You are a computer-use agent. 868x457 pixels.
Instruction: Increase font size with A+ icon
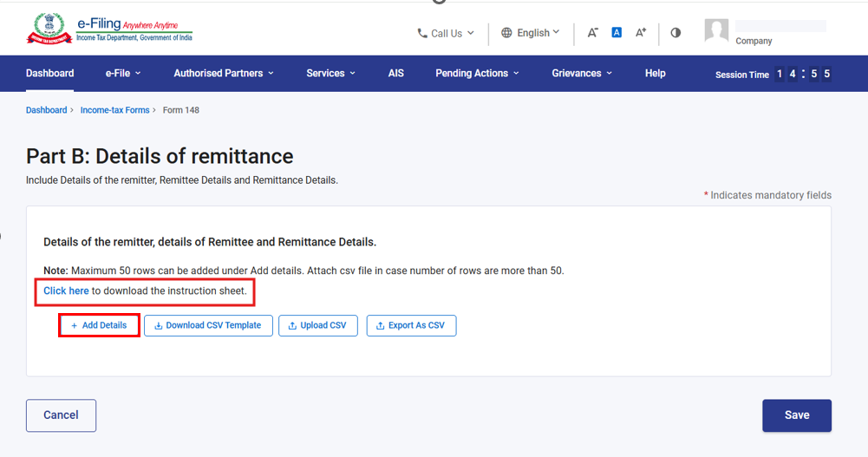641,33
